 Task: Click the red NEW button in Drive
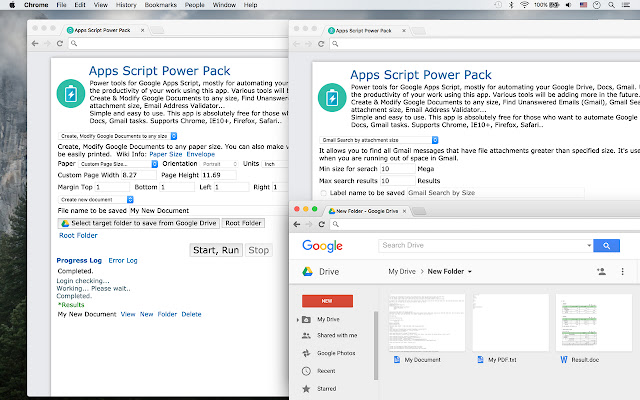(327, 301)
